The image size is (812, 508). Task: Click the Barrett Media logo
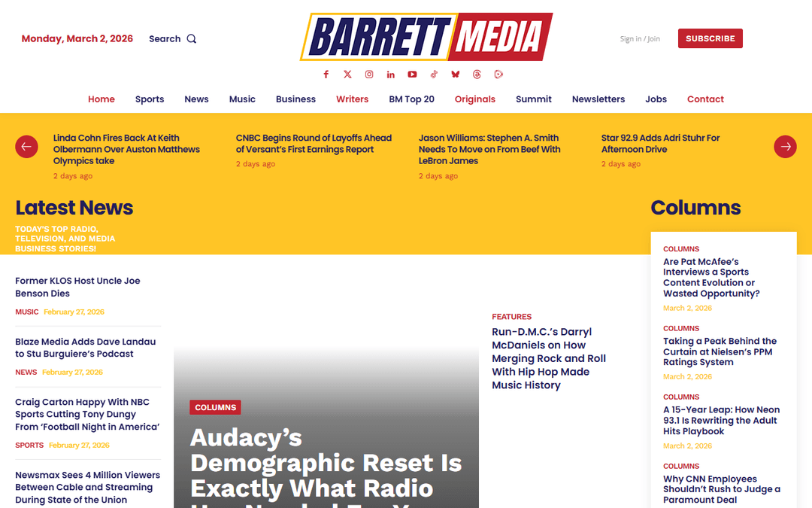click(x=426, y=37)
